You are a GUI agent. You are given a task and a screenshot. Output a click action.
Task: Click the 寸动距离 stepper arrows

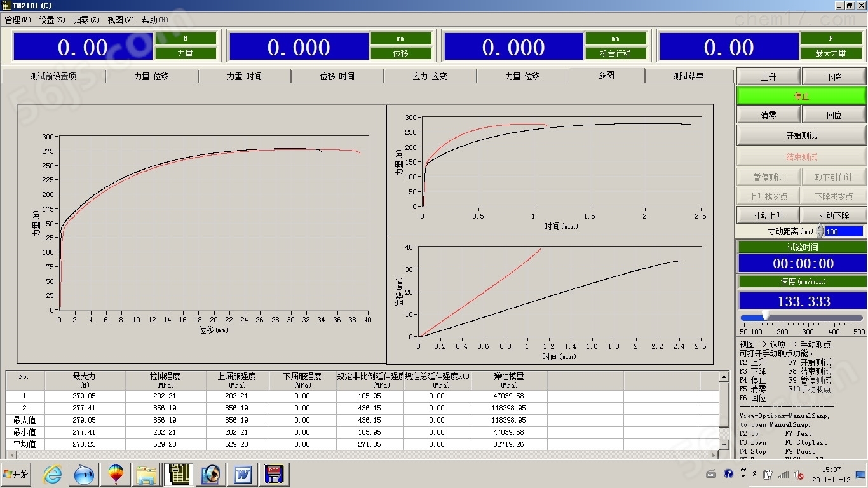click(x=820, y=231)
